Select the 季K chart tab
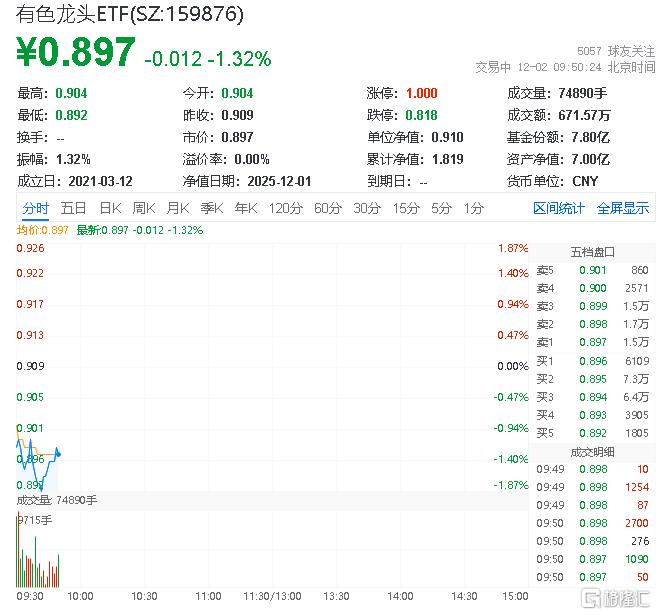This screenshot has height=615, width=656. point(212,208)
